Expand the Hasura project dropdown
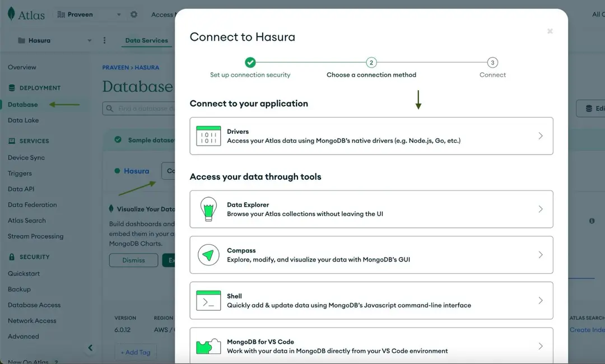 point(89,40)
